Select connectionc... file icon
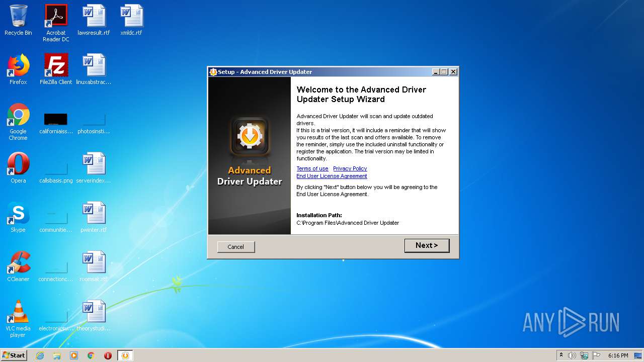 (56, 270)
